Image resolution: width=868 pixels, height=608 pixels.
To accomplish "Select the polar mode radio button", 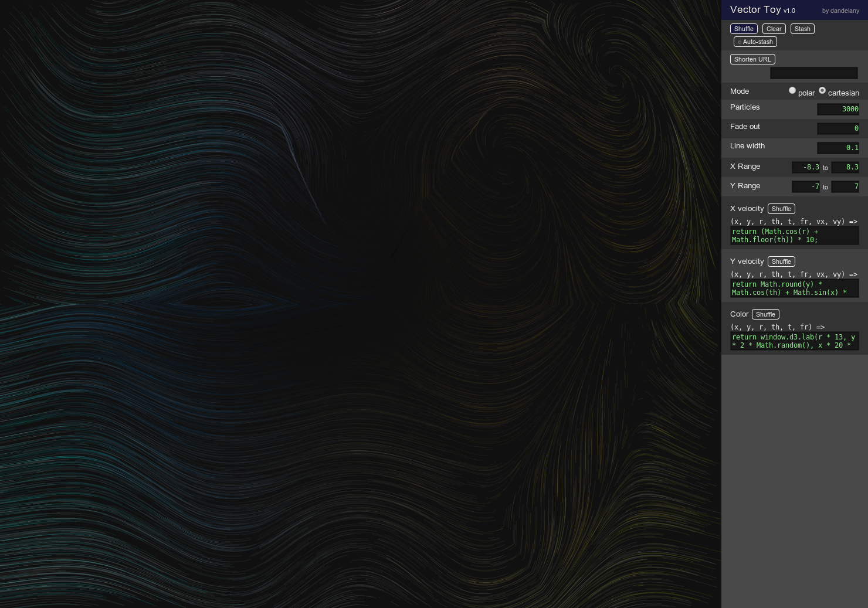I will [x=792, y=90].
